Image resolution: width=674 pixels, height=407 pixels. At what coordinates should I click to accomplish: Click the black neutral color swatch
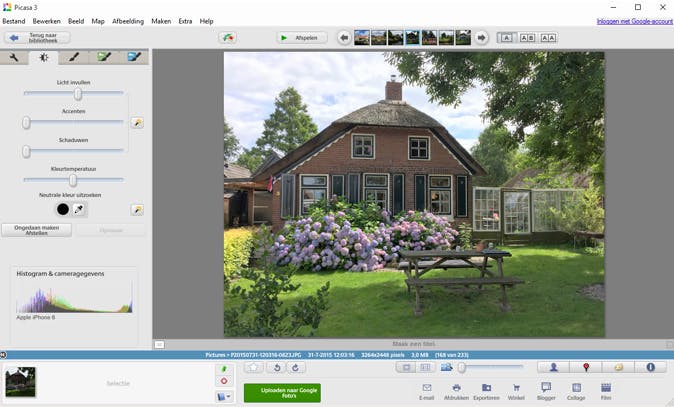[x=63, y=209]
